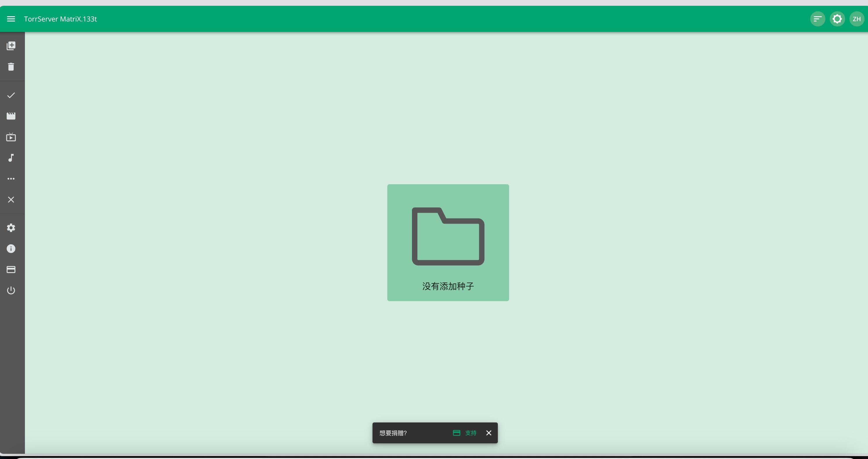
Task: Select the checkmark 'all' category filter
Action: point(11,95)
